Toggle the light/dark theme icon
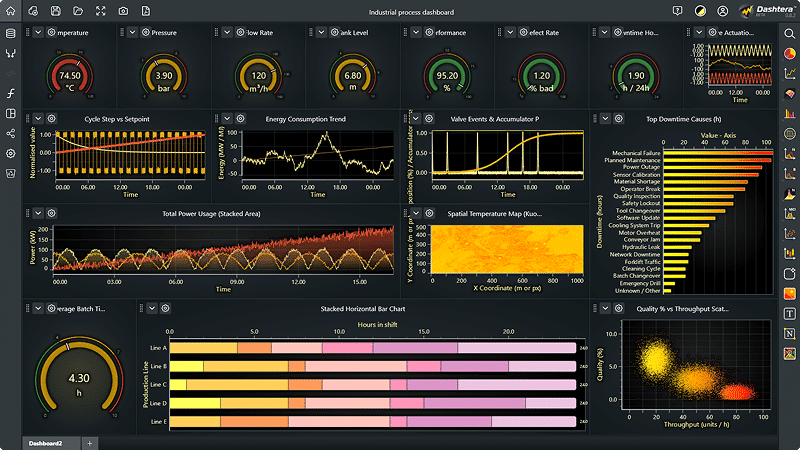This screenshot has width=800, height=450. click(700, 11)
